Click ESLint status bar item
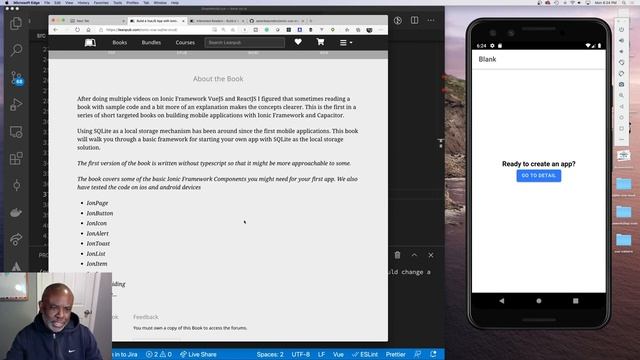This screenshot has width=640, height=360. (365, 354)
